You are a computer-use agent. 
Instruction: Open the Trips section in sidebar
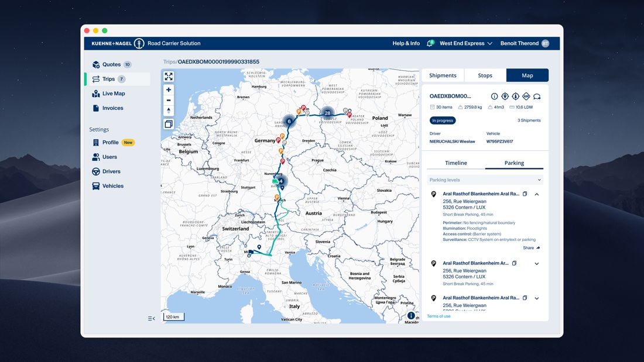pyautogui.click(x=118, y=79)
